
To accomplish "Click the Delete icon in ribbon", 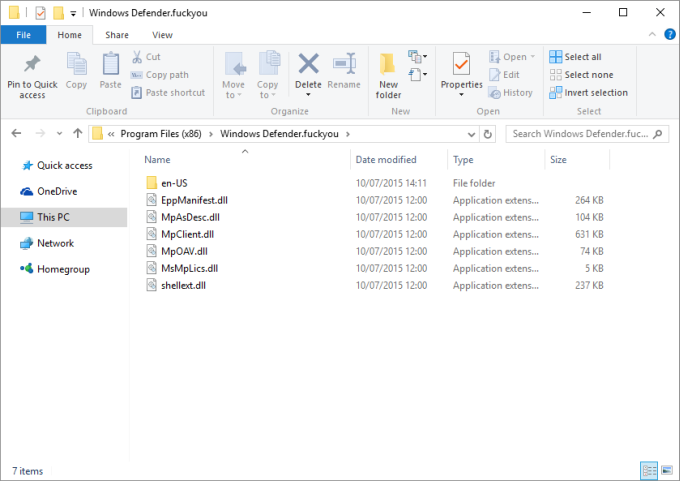I will (308, 65).
